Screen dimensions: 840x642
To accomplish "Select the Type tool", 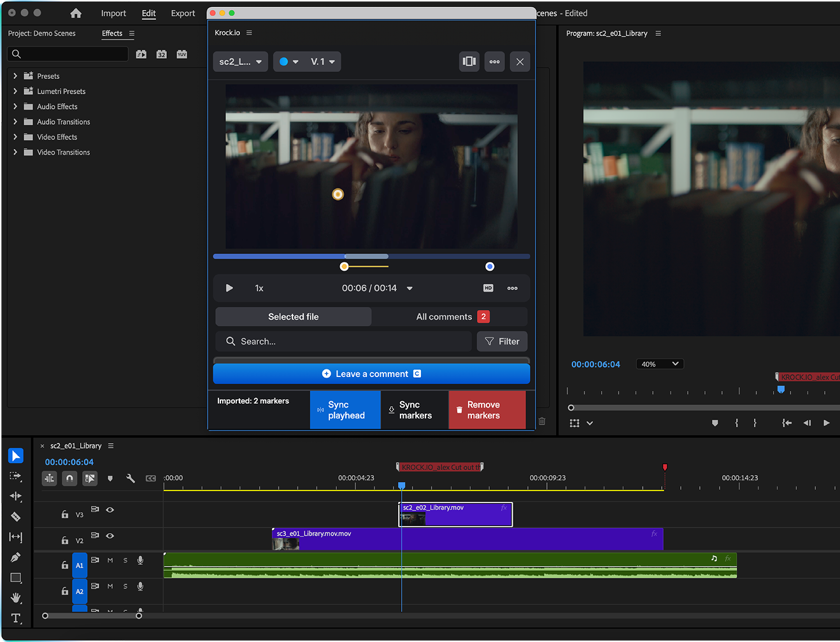I will coord(16,618).
